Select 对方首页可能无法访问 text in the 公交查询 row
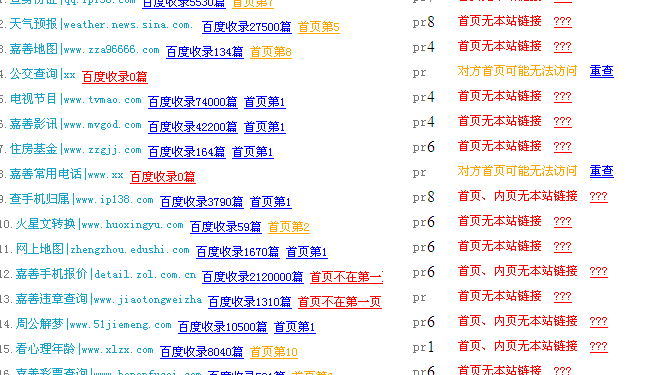This screenshot has height=375, width=652. coord(517,71)
